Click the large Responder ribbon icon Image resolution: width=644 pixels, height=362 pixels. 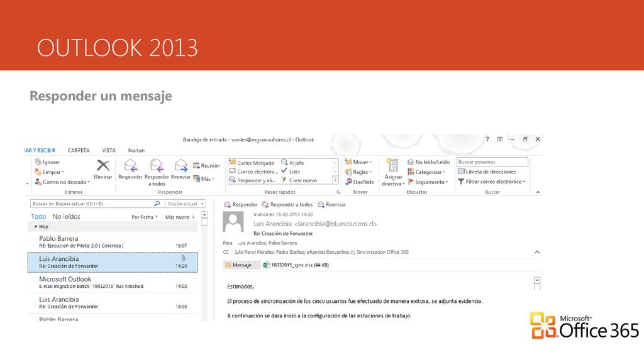[x=130, y=165]
